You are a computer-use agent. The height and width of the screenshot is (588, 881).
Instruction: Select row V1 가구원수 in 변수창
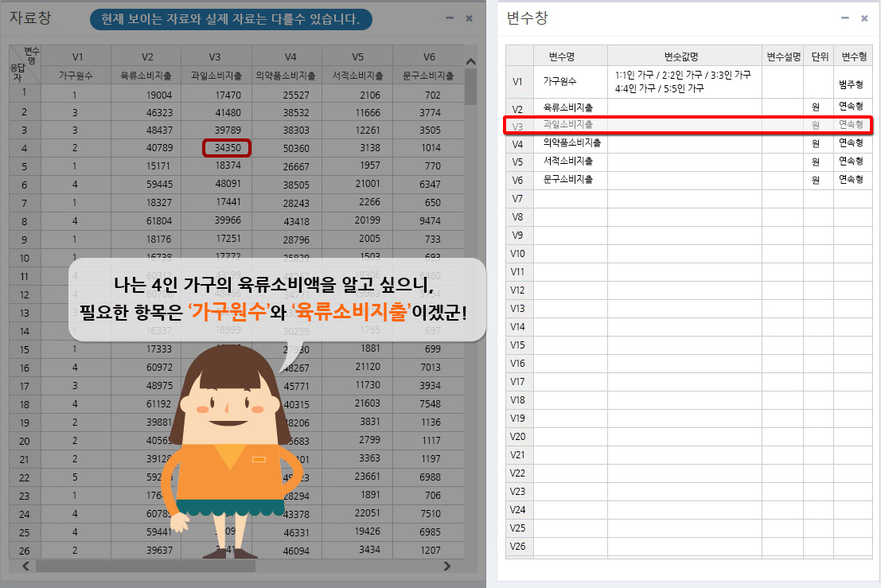(689, 82)
